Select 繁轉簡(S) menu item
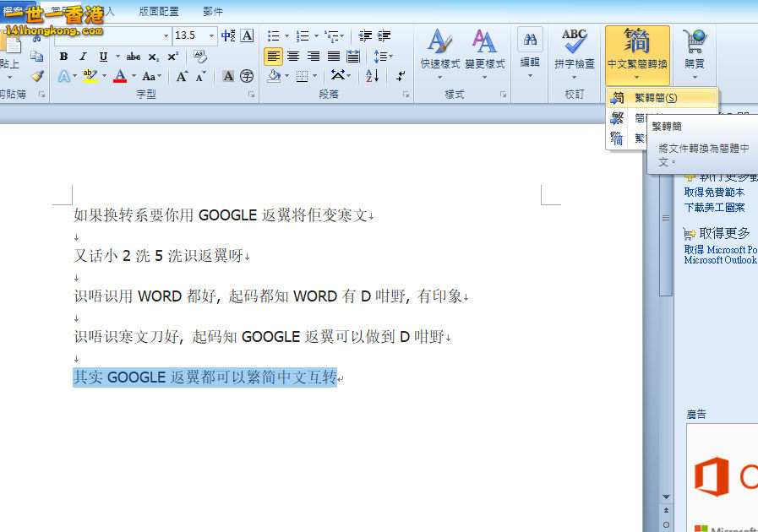Image resolution: width=758 pixels, height=532 pixels. [663, 98]
